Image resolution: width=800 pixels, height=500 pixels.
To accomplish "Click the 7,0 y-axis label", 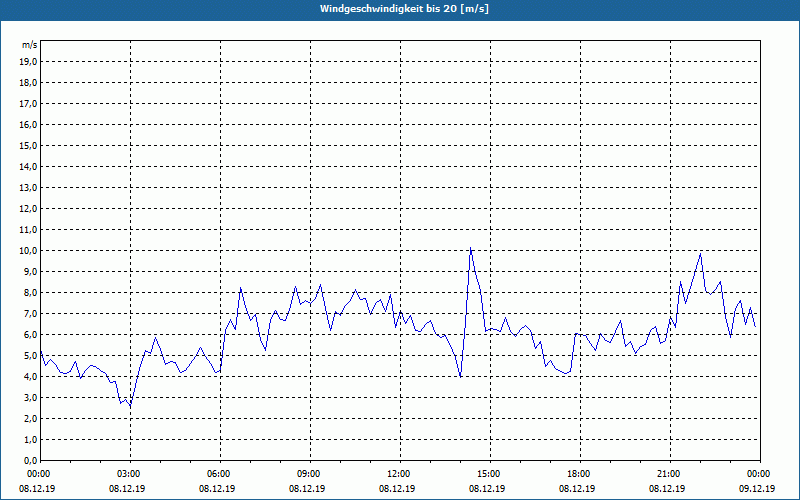I will click(x=31, y=314).
